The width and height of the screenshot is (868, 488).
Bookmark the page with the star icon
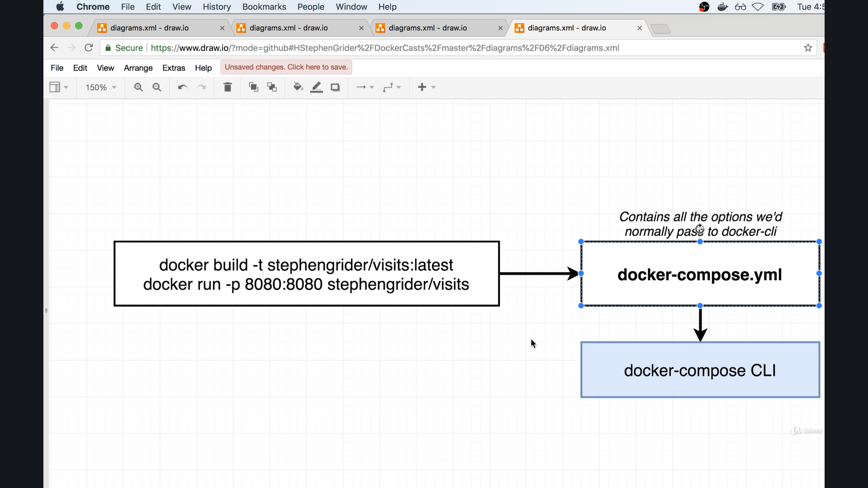tap(808, 47)
